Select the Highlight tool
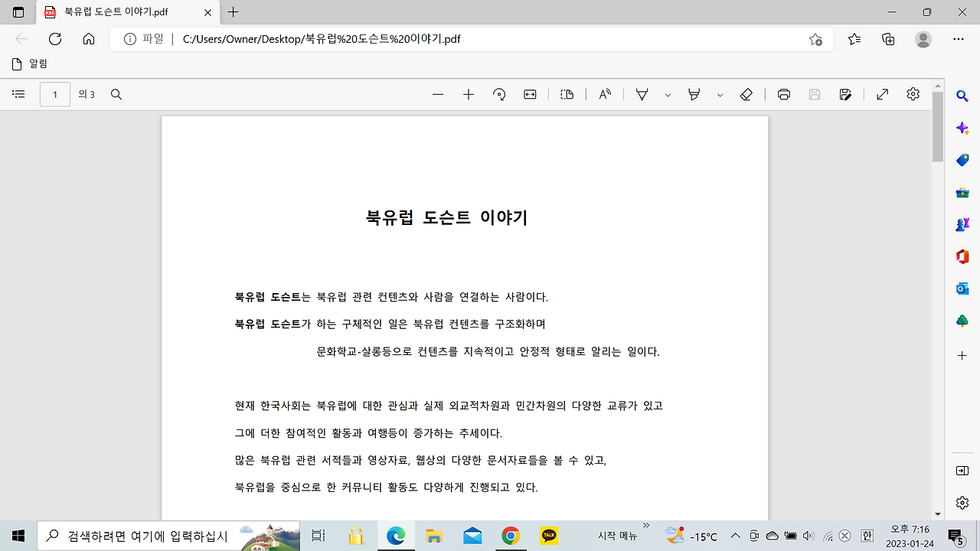This screenshot has width=980, height=551. (x=693, y=94)
